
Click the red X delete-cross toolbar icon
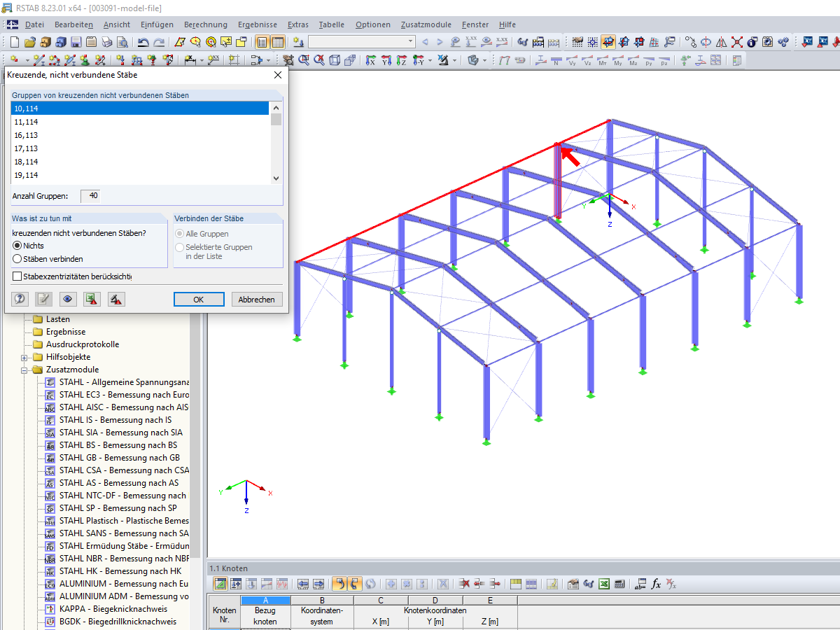click(x=737, y=42)
